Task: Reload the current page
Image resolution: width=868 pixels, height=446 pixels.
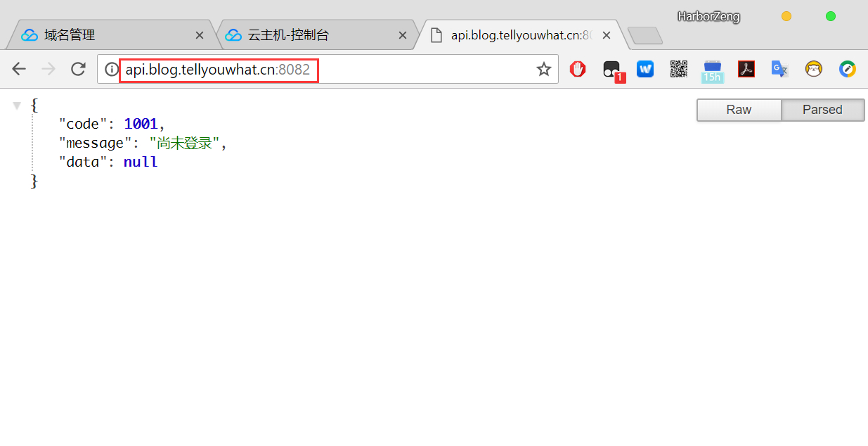Action: coord(78,69)
